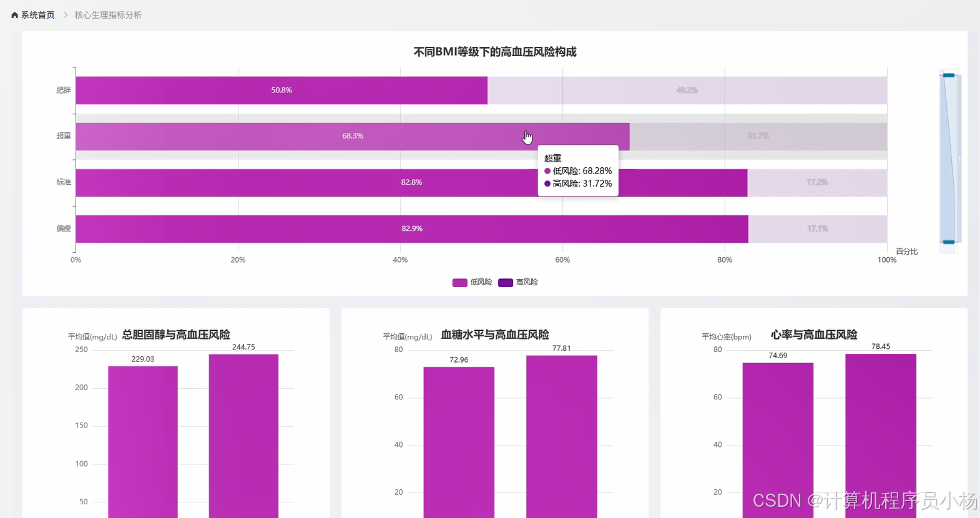Image resolution: width=980 pixels, height=518 pixels.
Task: Click the tooltip line 高风险: 31.72%
Action: point(578,183)
